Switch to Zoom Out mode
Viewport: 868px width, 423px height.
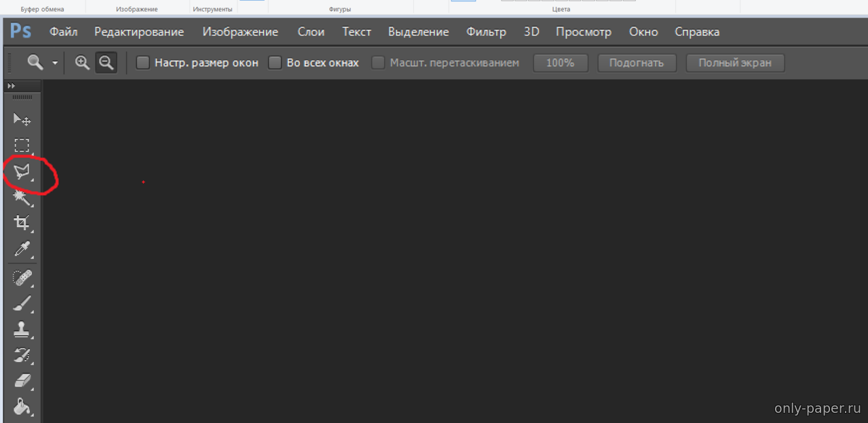tap(106, 63)
